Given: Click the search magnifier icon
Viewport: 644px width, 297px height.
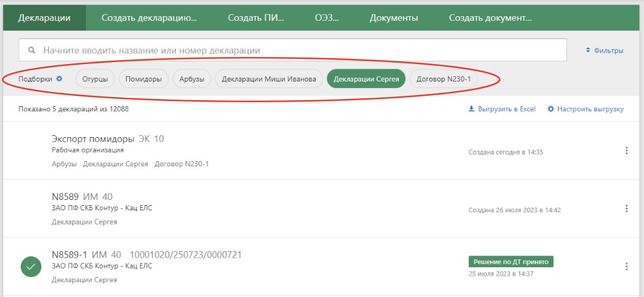Looking at the screenshot, I should tap(32, 50).
